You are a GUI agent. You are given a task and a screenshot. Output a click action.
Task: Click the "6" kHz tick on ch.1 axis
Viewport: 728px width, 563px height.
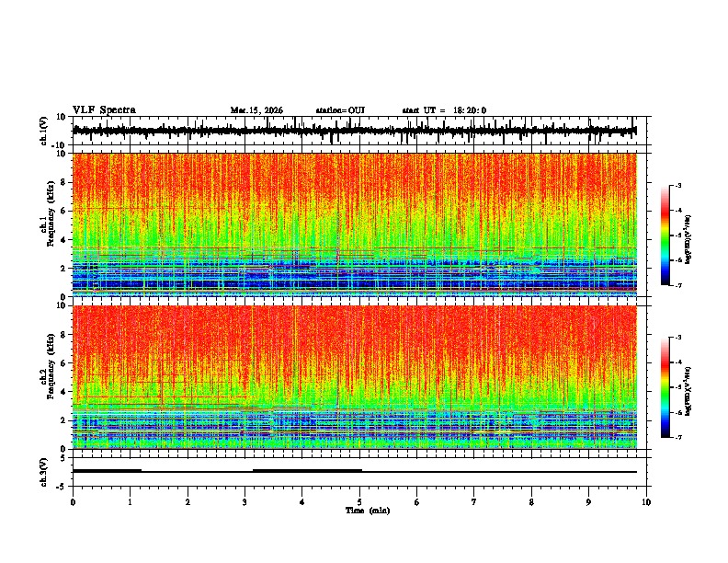[x=63, y=211]
